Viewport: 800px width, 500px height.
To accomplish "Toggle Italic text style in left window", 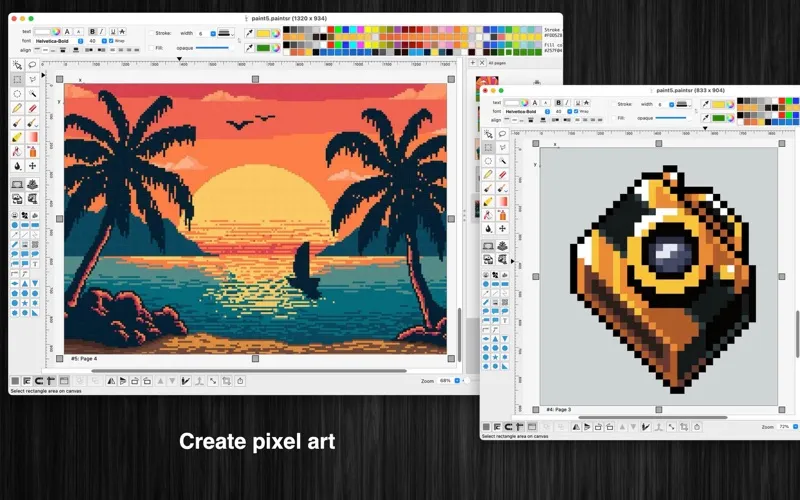I will pos(102,32).
